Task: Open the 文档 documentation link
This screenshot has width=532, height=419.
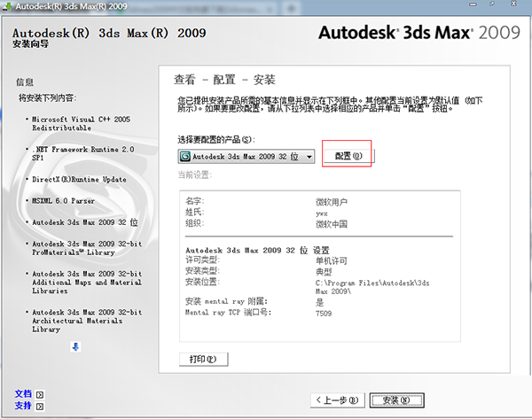Action: 23,394
